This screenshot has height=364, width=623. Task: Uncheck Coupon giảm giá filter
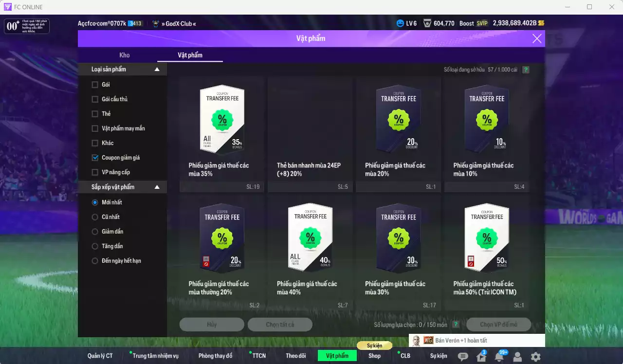95,158
